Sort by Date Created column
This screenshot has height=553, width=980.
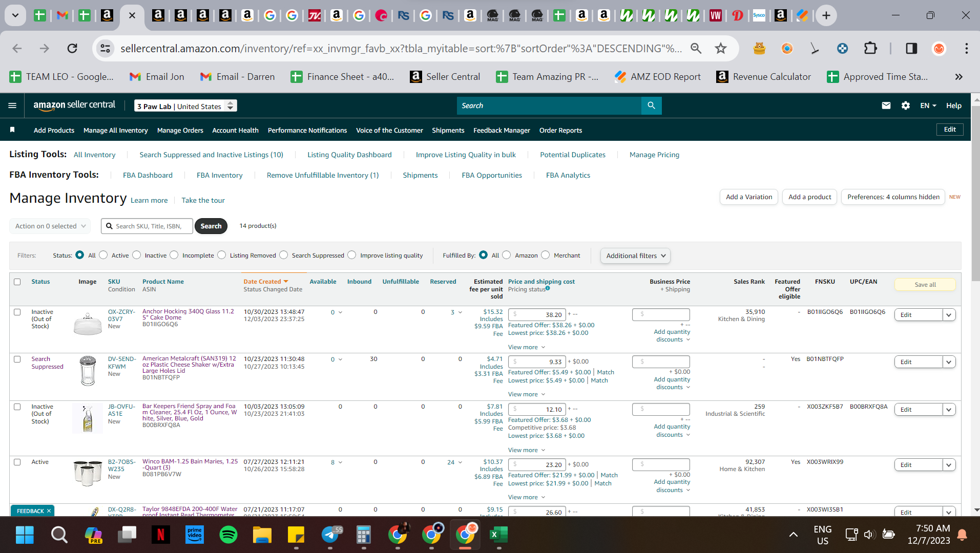click(266, 282)
